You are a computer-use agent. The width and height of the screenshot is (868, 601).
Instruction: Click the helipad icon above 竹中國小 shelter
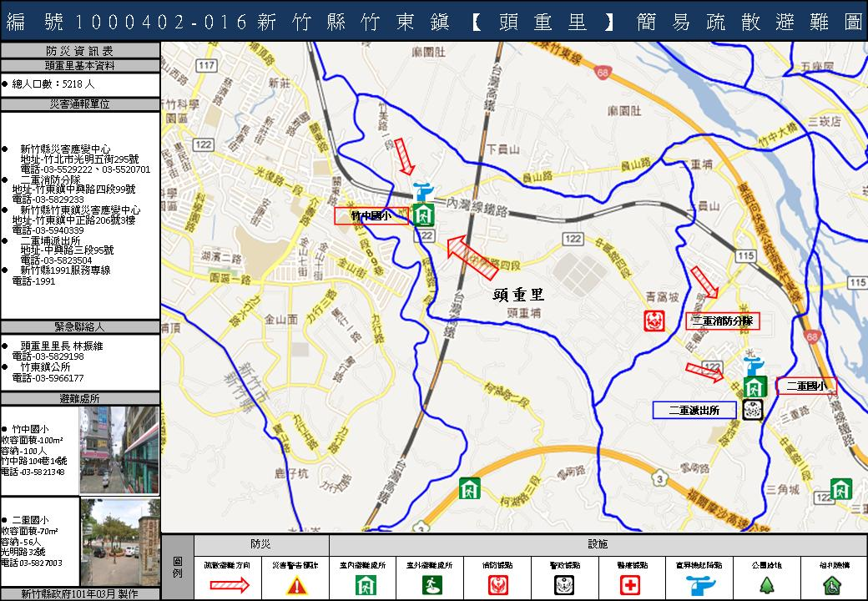tap(423, 190)
